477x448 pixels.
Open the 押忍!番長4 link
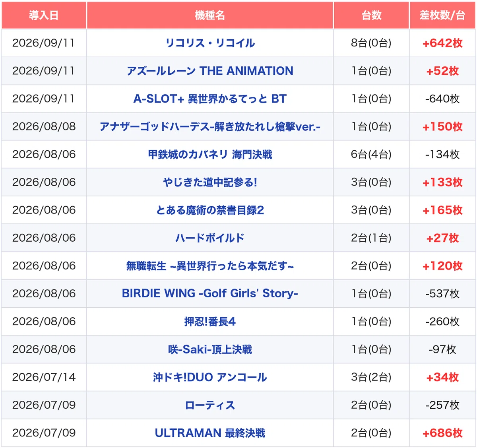[x=210, y=321]
